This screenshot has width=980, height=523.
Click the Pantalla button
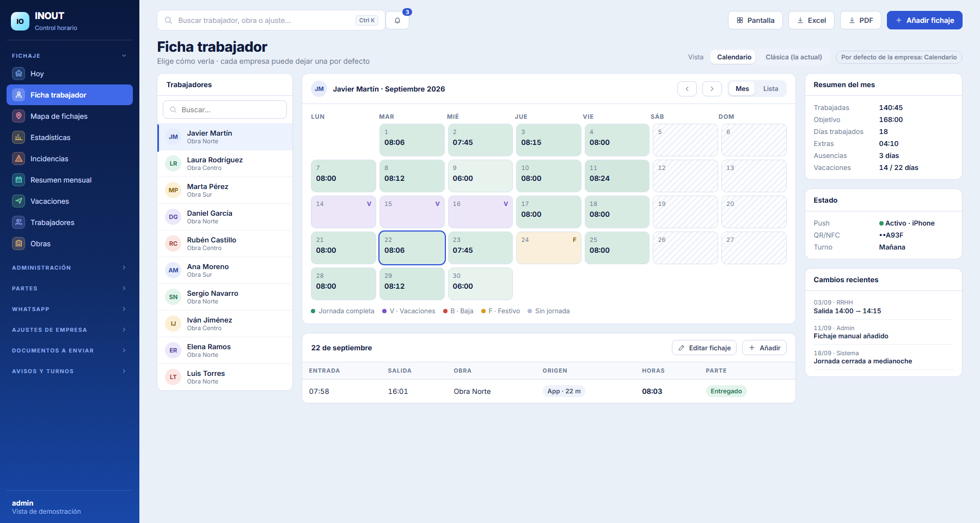[755, 20]
